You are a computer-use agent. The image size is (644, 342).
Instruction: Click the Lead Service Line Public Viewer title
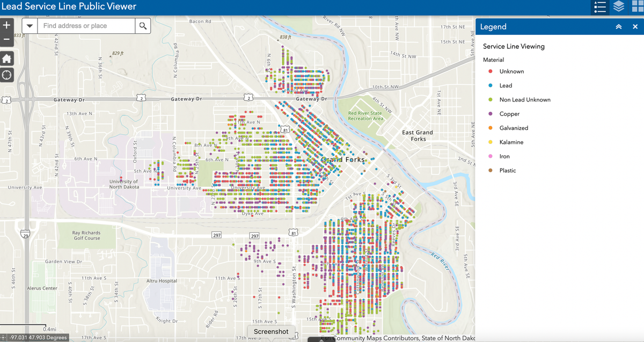69,7
